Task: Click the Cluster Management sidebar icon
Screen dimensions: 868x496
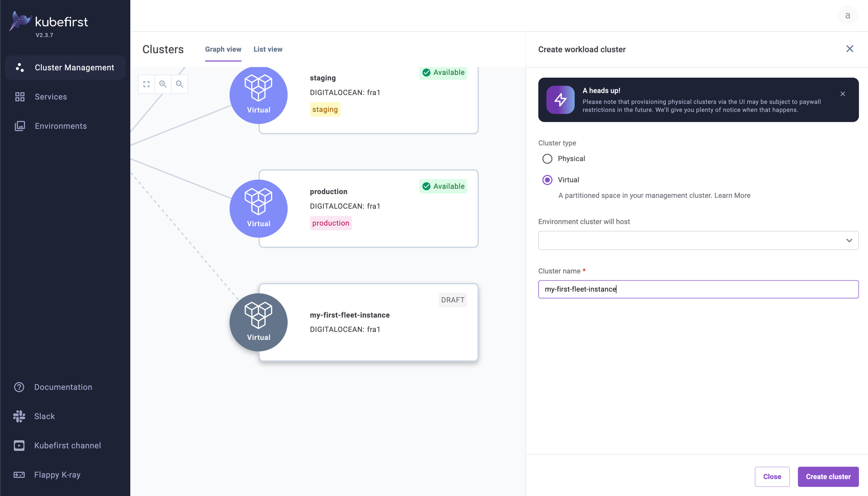Action: point(20,67)
